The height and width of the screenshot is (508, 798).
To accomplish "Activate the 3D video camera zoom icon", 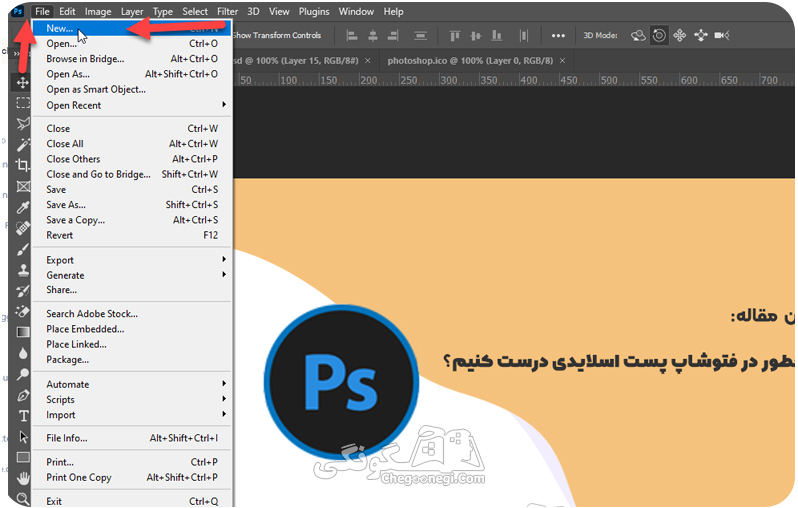I will click(722, 35).
